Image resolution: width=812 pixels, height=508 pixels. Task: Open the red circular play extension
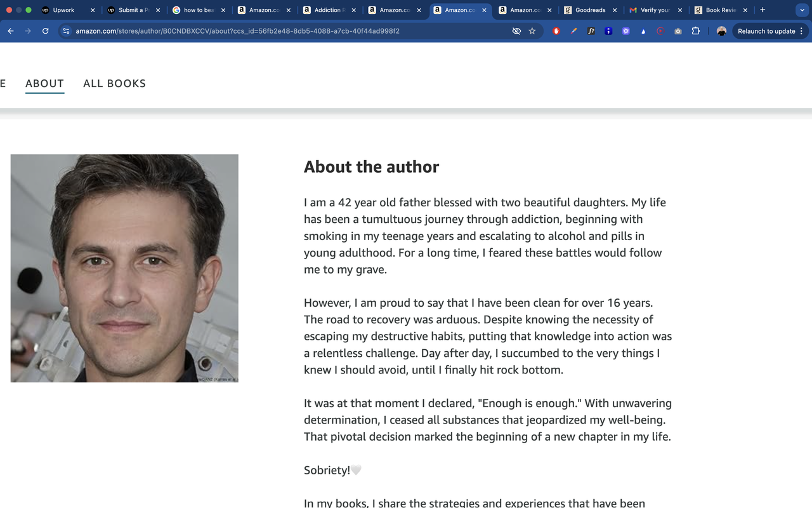[660, 30]
